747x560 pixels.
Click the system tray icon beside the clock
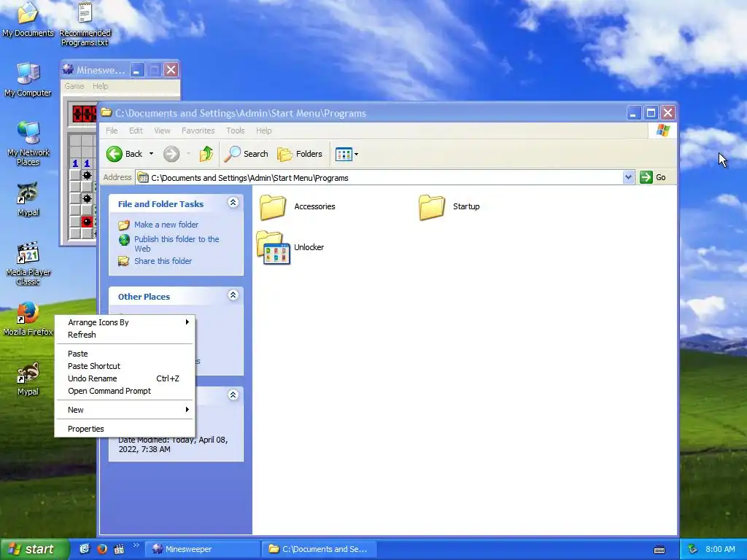[x=692, y=549]
